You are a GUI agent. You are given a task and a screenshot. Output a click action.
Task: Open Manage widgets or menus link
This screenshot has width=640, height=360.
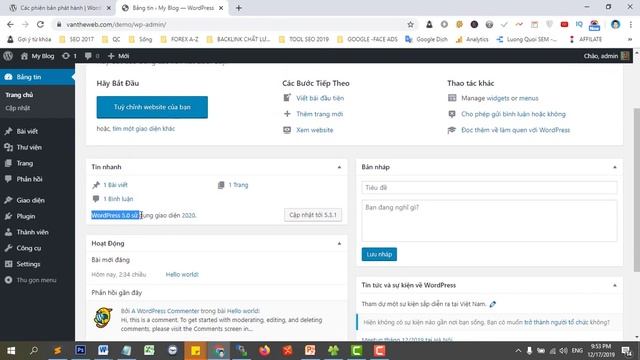(x=500, y=98)
